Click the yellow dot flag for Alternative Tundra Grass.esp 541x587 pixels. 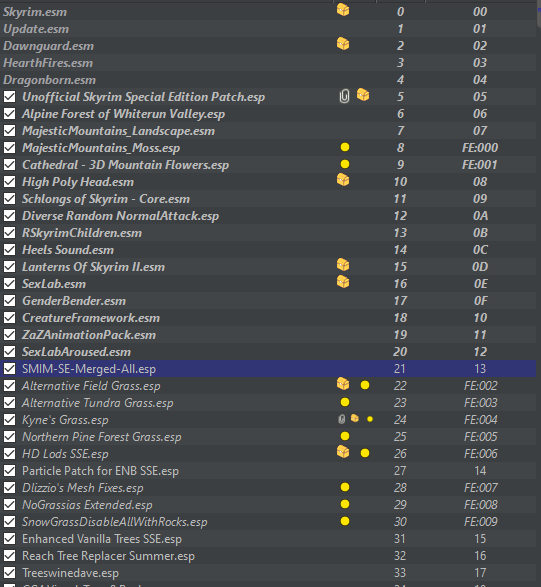[345, 402]
